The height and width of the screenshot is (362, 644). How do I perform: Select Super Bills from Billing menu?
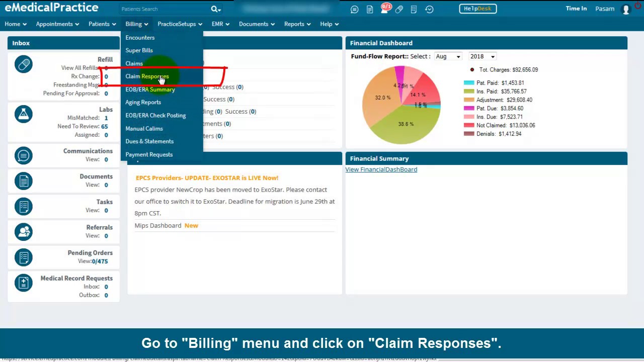point(139,50)
